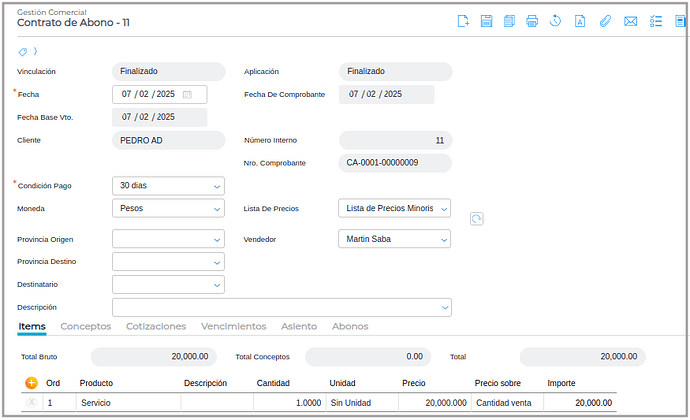Click the refresh icon beside Lista De Precios
Viewport: 690px width, 420px height.
click(477, 218)
